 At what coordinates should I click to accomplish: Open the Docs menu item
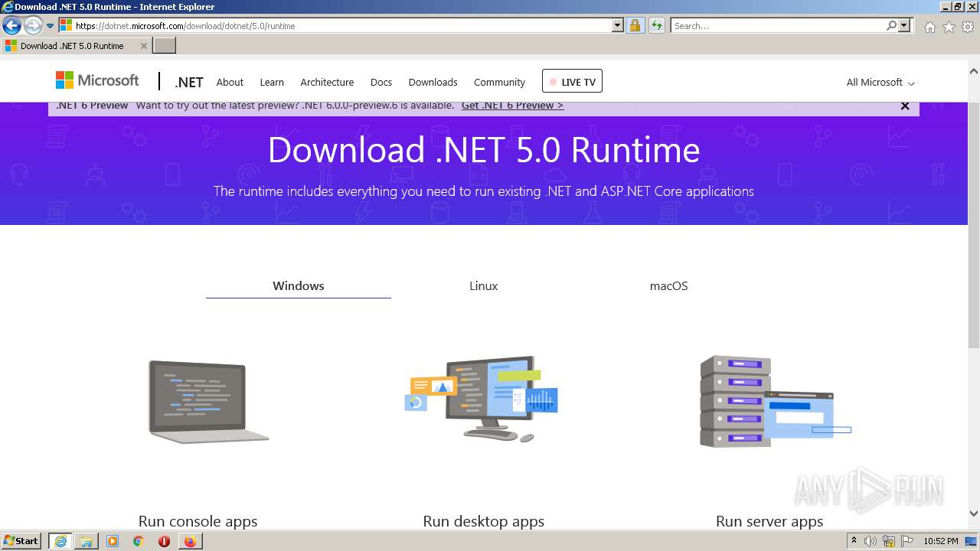[x=381, y=82]
